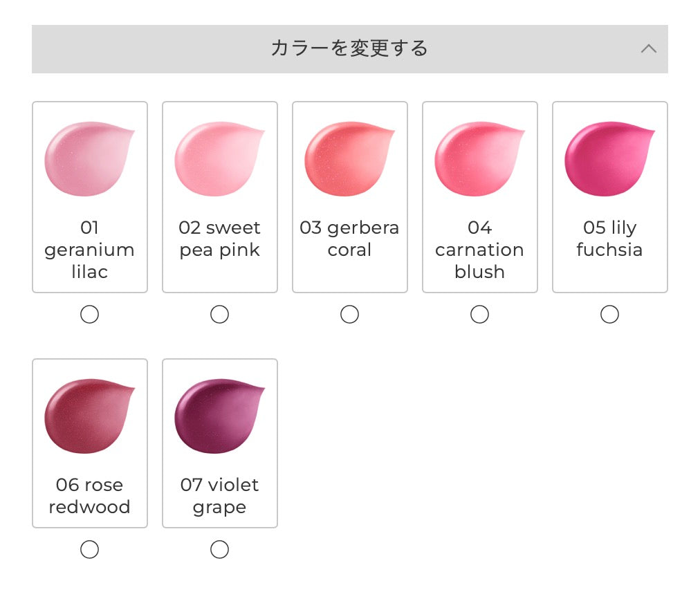This screenshot has height=592, width=700.
Task: Click the rose redwood swatch droplet
Action: point(88,416)
